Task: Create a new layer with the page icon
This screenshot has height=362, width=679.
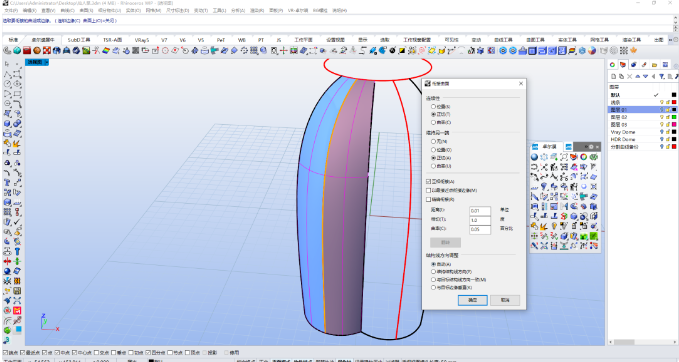Action: click(x=613, y=76)
